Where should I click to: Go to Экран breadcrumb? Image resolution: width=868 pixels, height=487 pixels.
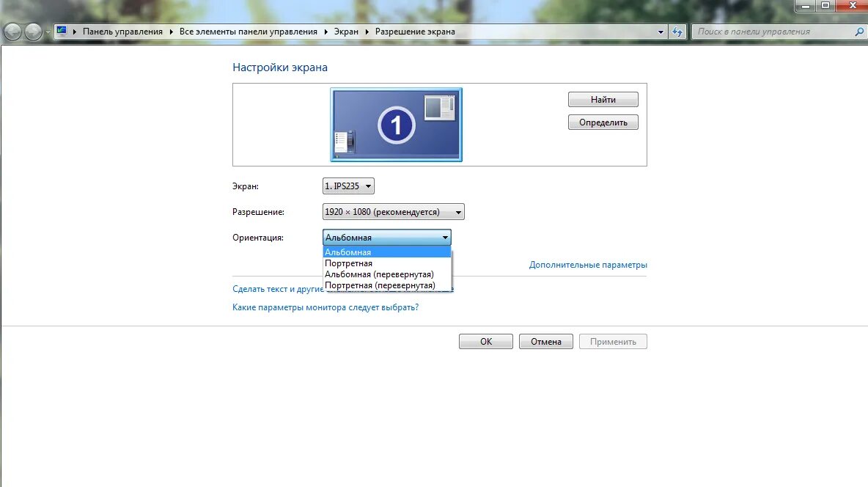pos(346,32)
